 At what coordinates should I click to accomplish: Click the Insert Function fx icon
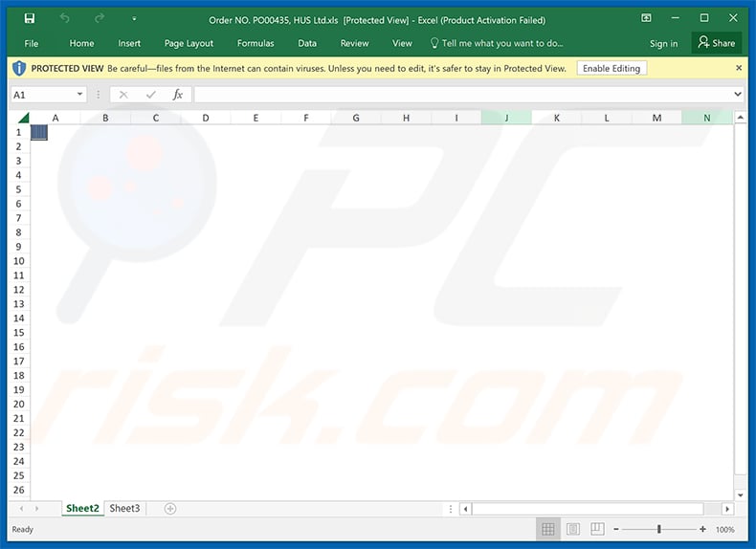click(178, 95)
